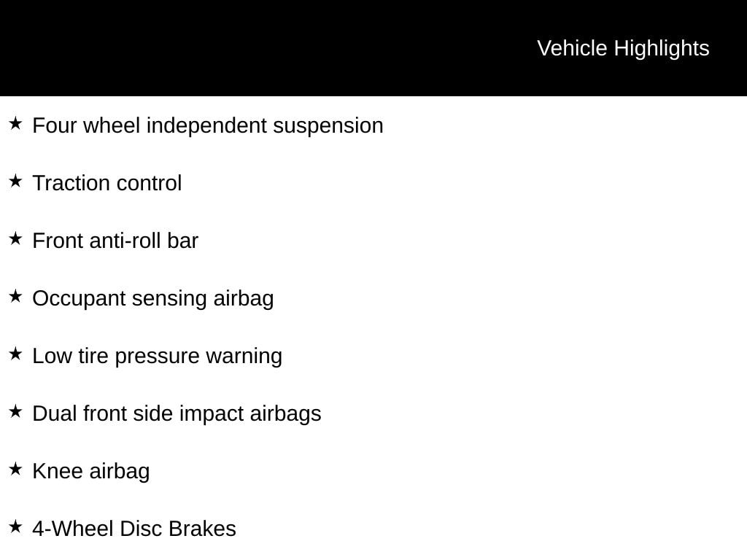
Task: Click the black header banner area
Action: point(373,48)
